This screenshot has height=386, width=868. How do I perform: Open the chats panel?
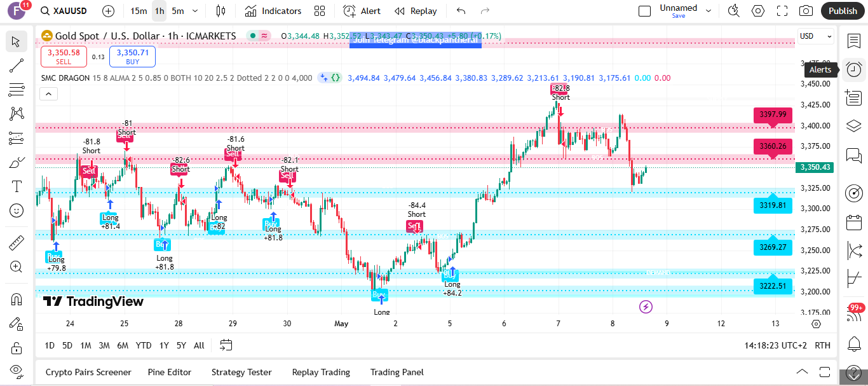pos(854,155)
